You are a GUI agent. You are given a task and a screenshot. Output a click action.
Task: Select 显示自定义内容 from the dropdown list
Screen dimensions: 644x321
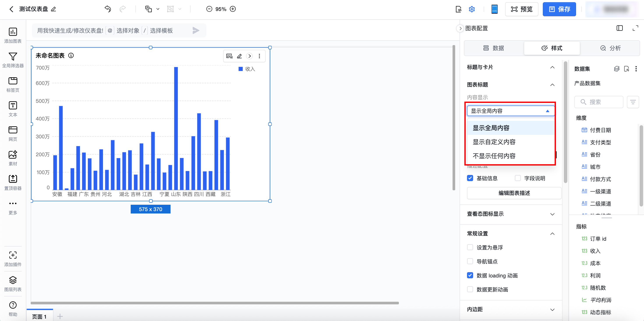tap(494, 142)
